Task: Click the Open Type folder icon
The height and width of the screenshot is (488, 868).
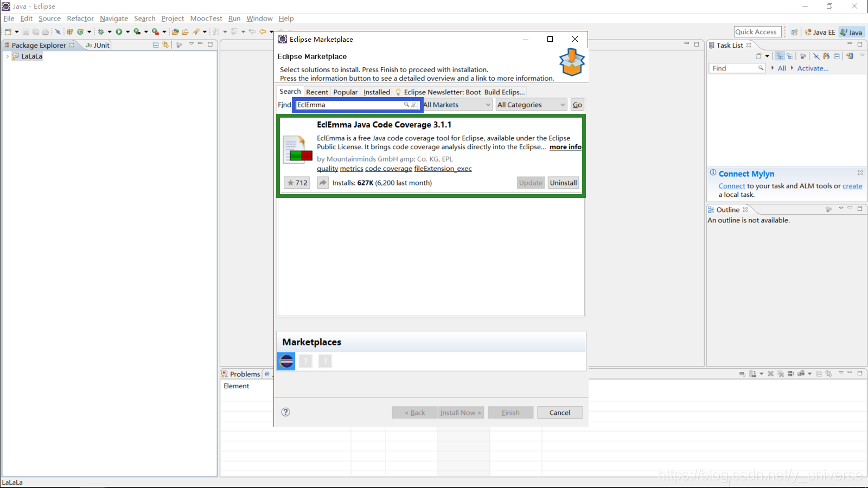Action: click(x=175, y=32)
